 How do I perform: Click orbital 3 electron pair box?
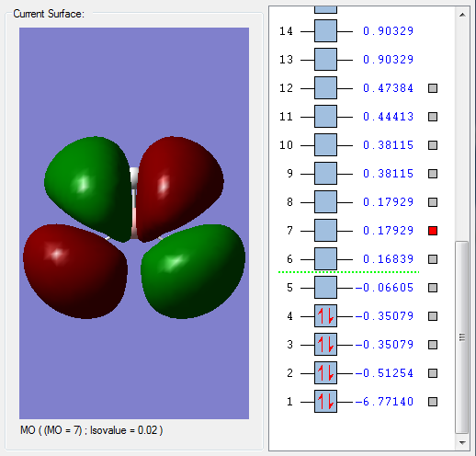325,345
